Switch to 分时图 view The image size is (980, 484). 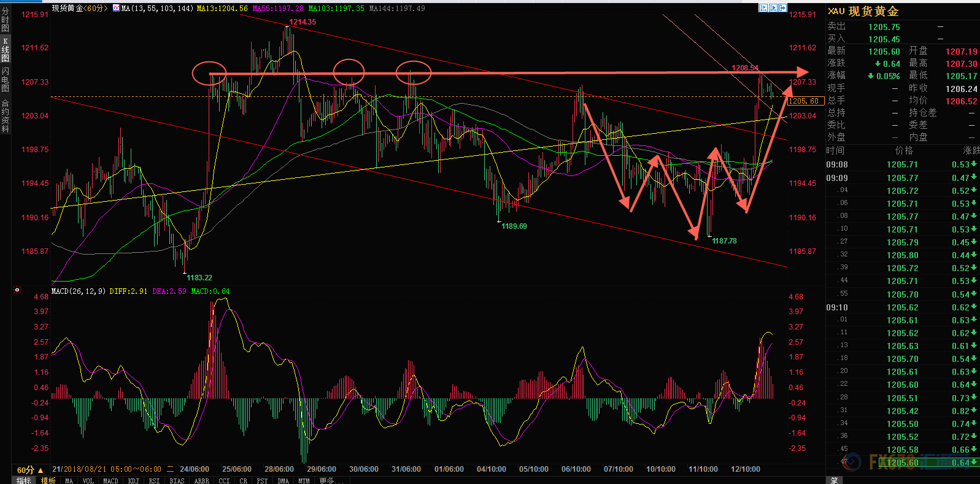pyautogui.click(x=6, y=20)
